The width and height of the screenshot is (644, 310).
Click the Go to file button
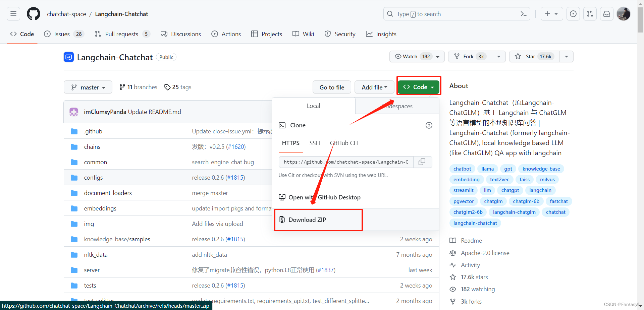click(x=332, y=87)
